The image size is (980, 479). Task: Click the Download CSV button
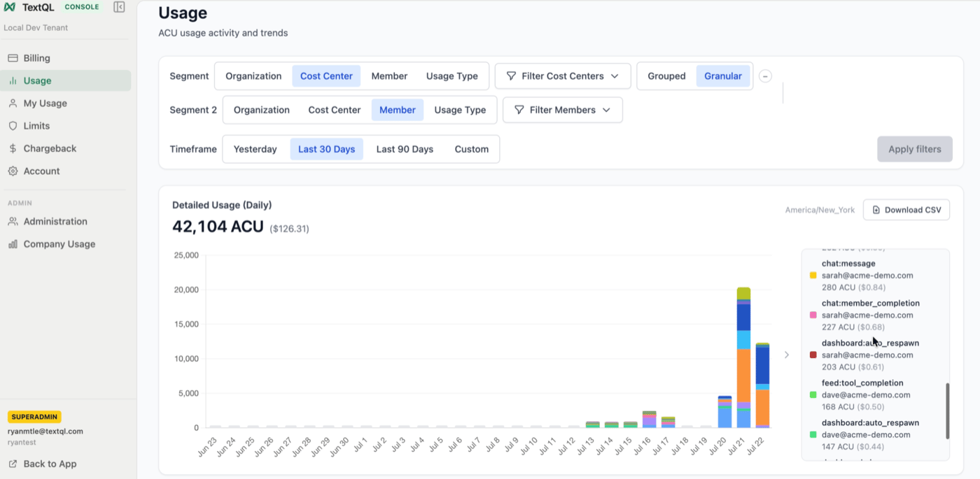pos(906,210)
